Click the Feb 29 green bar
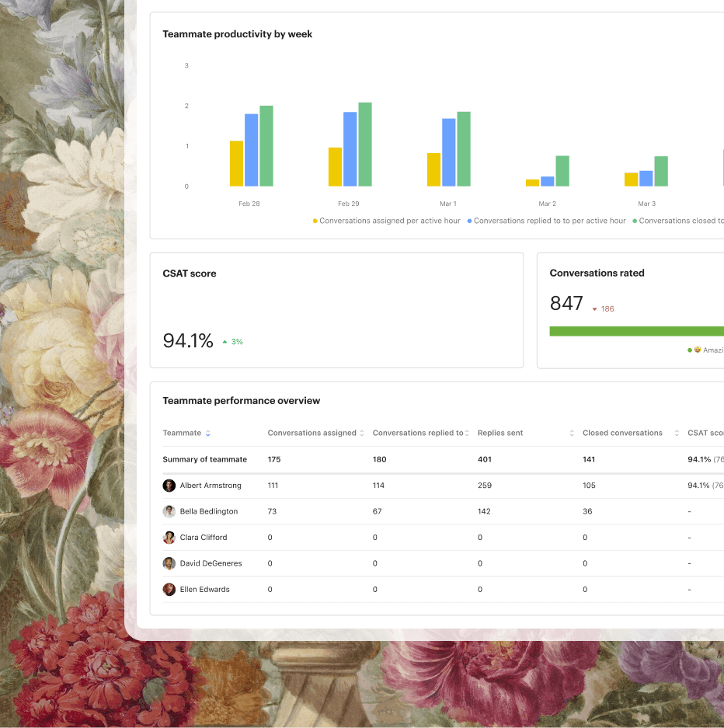 pyautogui.click(x=365, y=145)
